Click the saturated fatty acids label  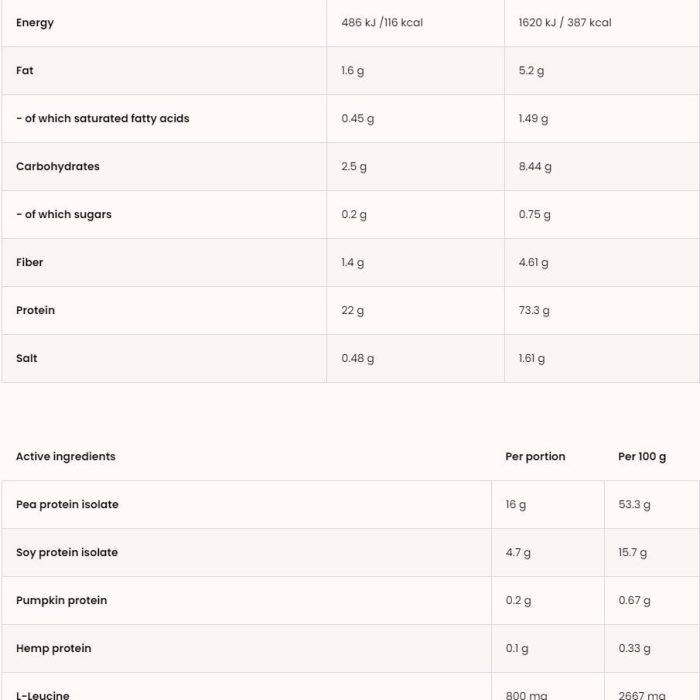tap(103, 118)
